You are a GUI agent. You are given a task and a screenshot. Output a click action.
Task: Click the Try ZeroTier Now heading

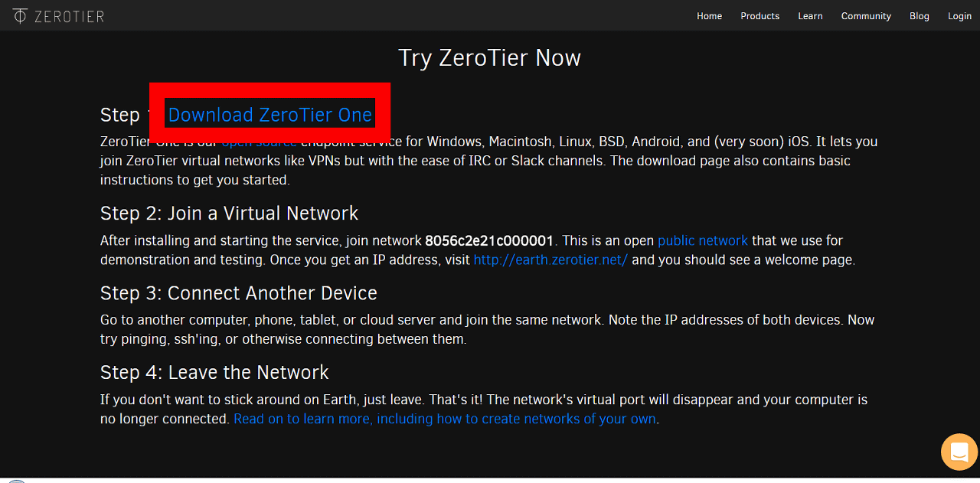(x=490, y=58)
